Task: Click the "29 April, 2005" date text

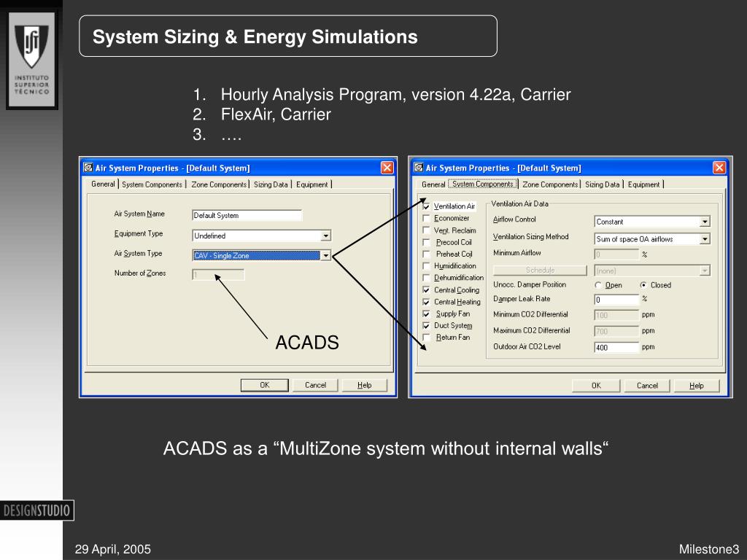Action: (113, 549)
